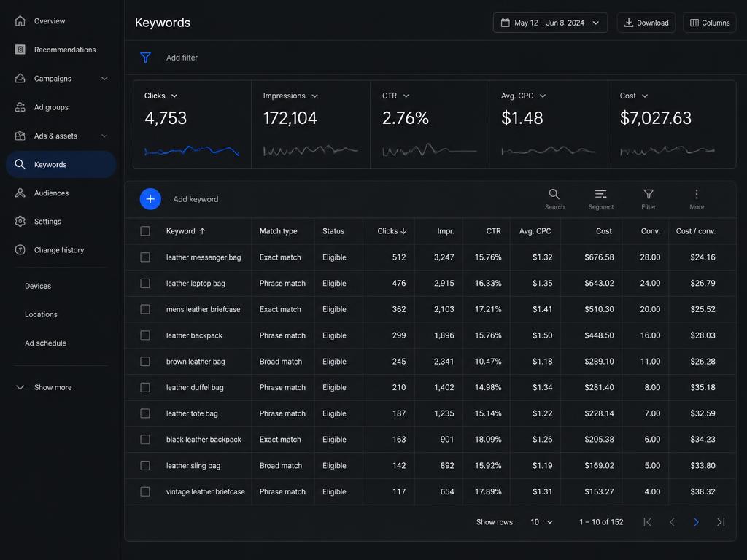Toggle the select-all header checkbox

[x=145, y=231]
